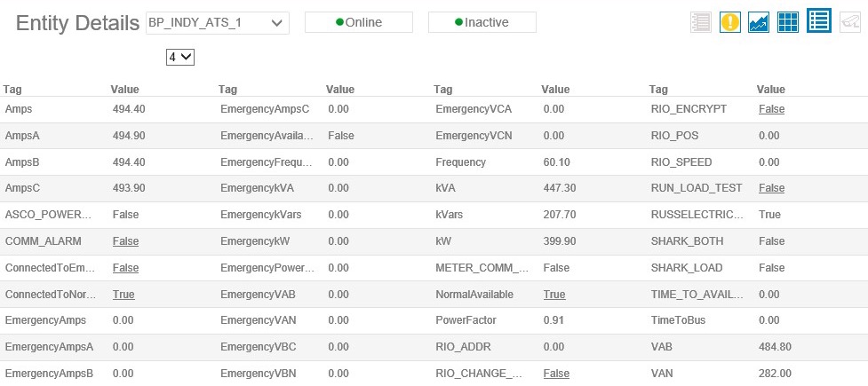Select the kVA value 447.30

click(560, 188)
